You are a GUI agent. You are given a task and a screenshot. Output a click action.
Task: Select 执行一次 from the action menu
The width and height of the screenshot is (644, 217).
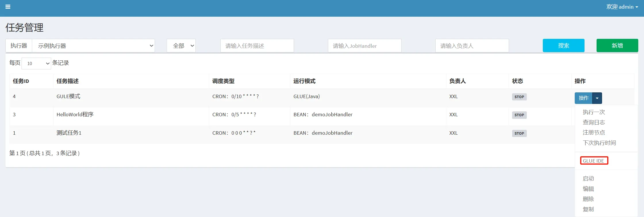594,112
